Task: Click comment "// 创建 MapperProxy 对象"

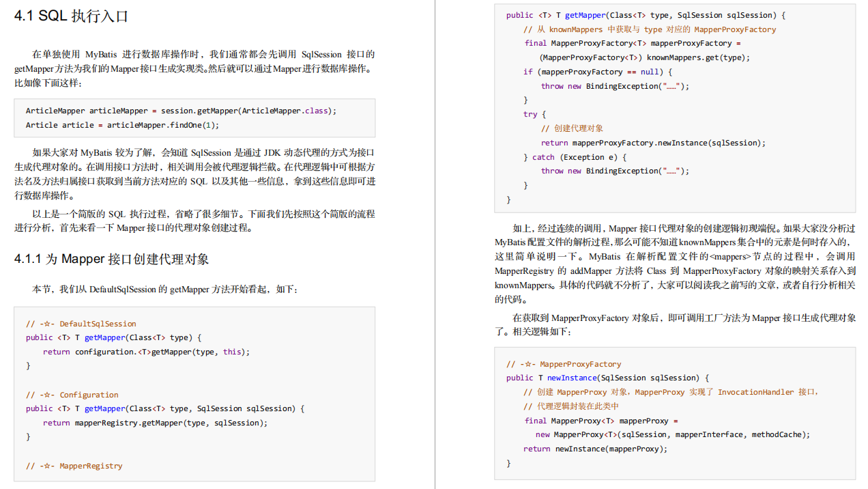Action: [671, 392]
